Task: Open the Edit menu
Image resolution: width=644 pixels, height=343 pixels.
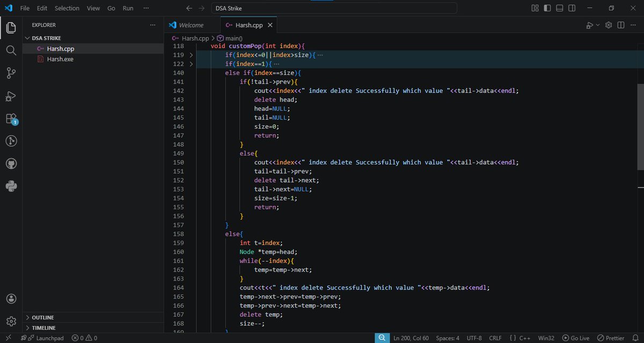Action: tap(42, 8)
